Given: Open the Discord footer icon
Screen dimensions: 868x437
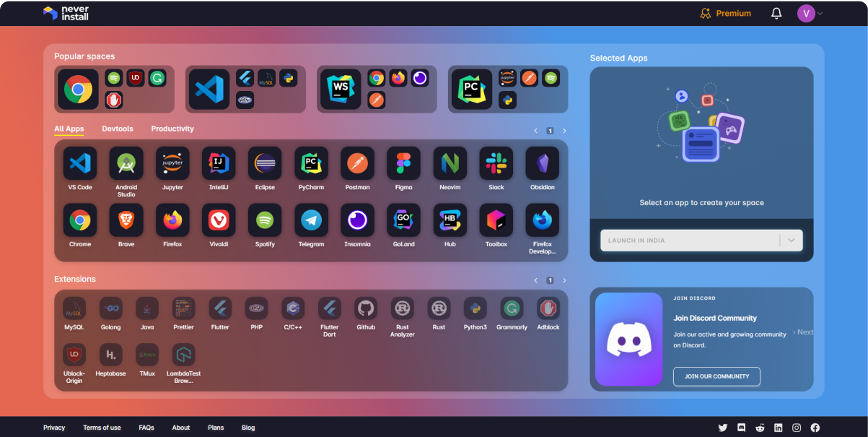Looking at the screenshot, I should 741,428.
